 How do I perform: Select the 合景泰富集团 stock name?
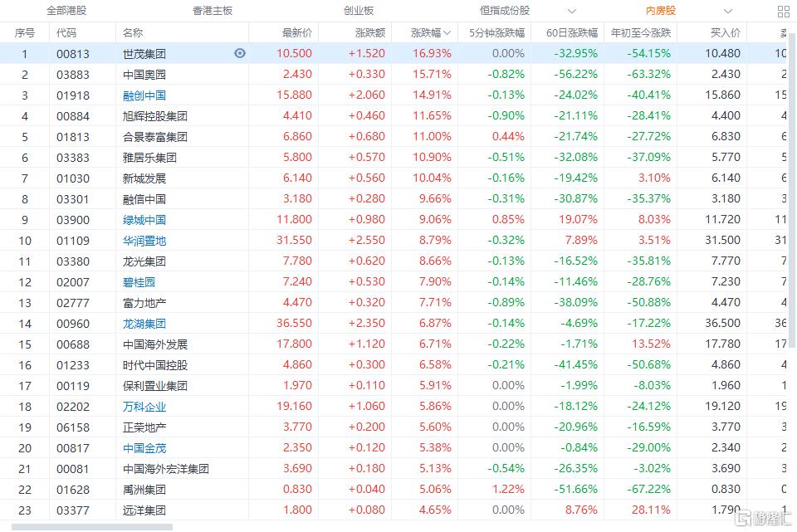[x=155, y=137]
